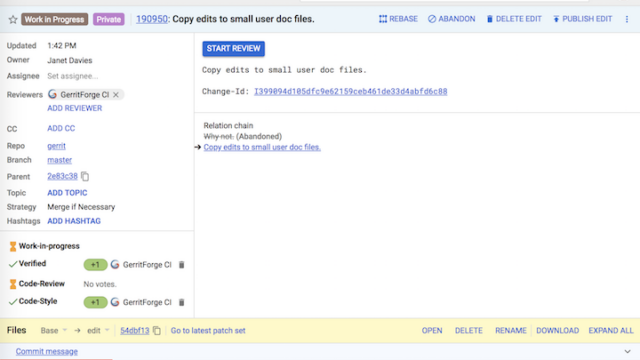The height and width of the screenshot is (360, 640).
Task: Download the patch
Action: click(558, 331)
